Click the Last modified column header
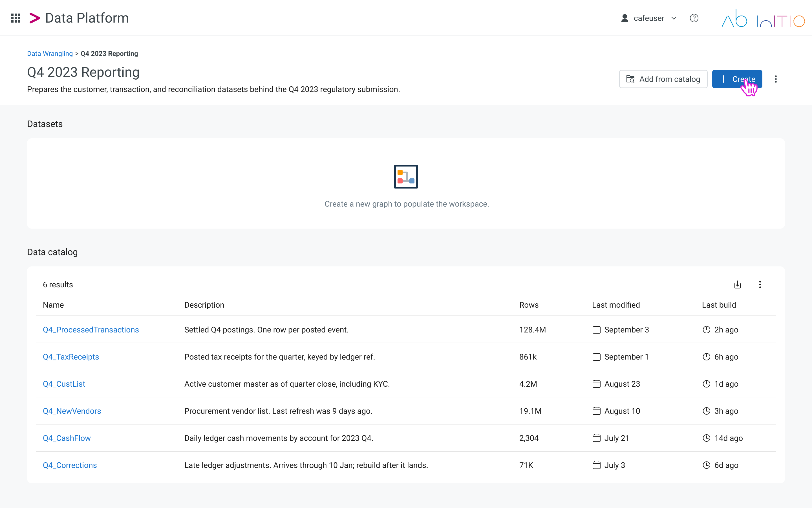812x508 pixels. point(616,305)
